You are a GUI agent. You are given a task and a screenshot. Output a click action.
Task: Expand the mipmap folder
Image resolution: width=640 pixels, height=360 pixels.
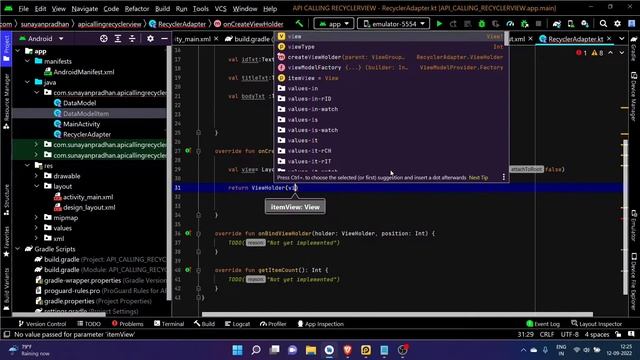pos(36,218)
